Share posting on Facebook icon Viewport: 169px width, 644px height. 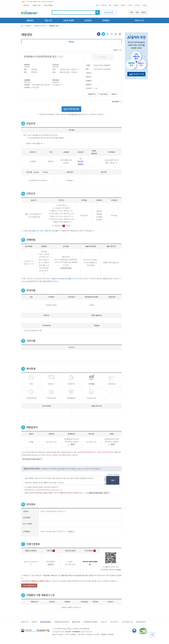(99, 34)
